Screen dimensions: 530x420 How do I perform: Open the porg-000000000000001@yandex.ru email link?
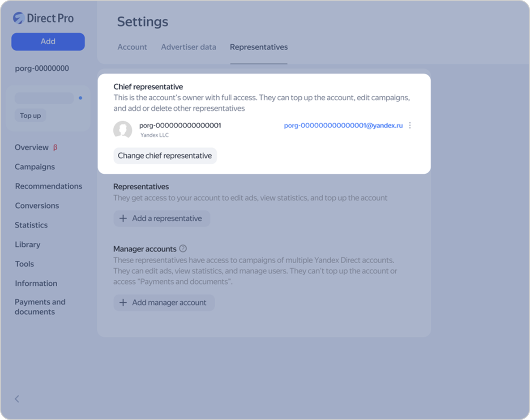(343, 125)
